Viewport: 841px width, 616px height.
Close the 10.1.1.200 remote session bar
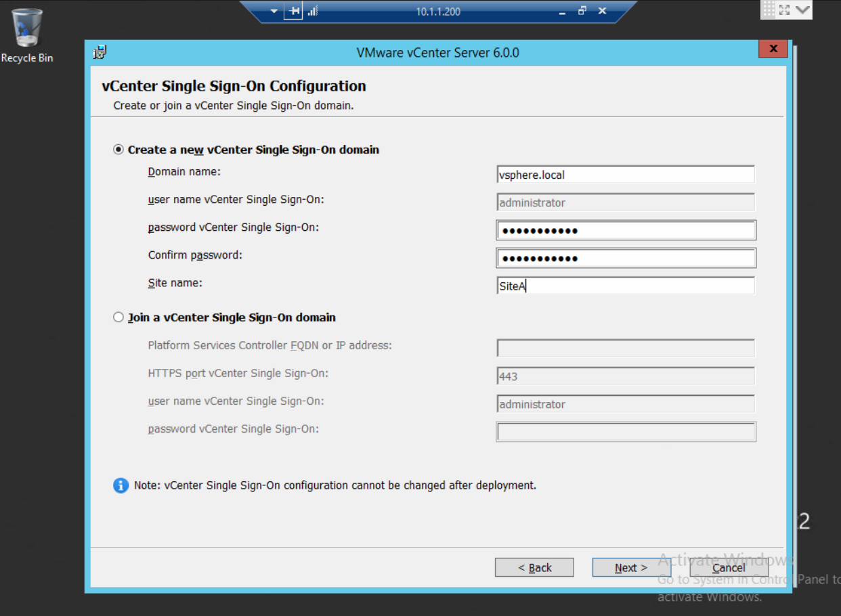pos(602,12)
